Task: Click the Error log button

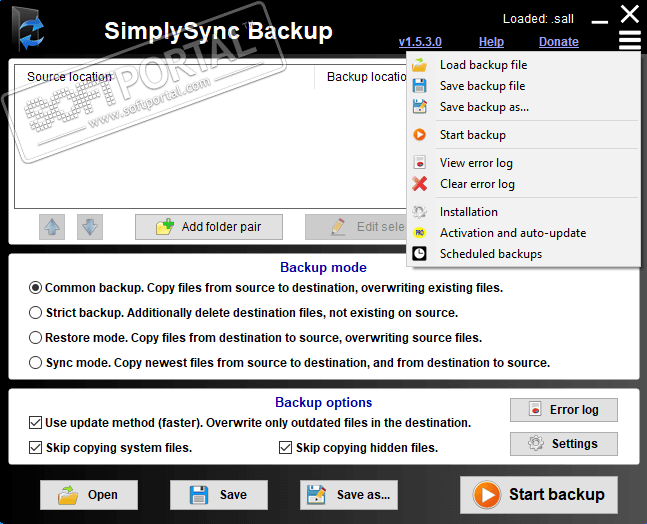Action: pyautogui.click(x=564, y=410)
